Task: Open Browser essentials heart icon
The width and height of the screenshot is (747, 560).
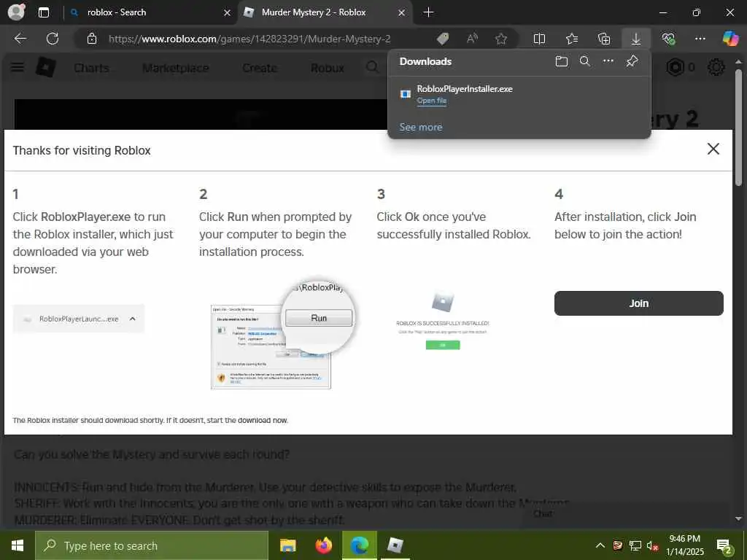Action: [x=668, y=39]
